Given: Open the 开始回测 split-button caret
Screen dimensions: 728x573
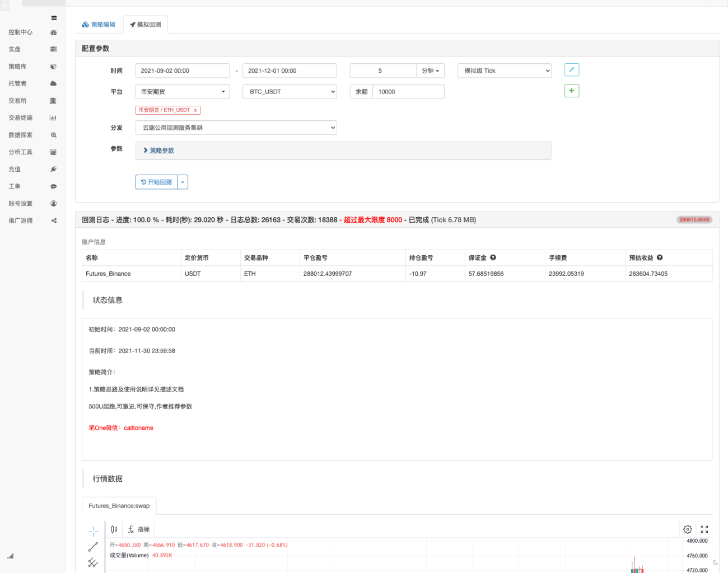Looking at the screenshot, I should pos(183,182).
